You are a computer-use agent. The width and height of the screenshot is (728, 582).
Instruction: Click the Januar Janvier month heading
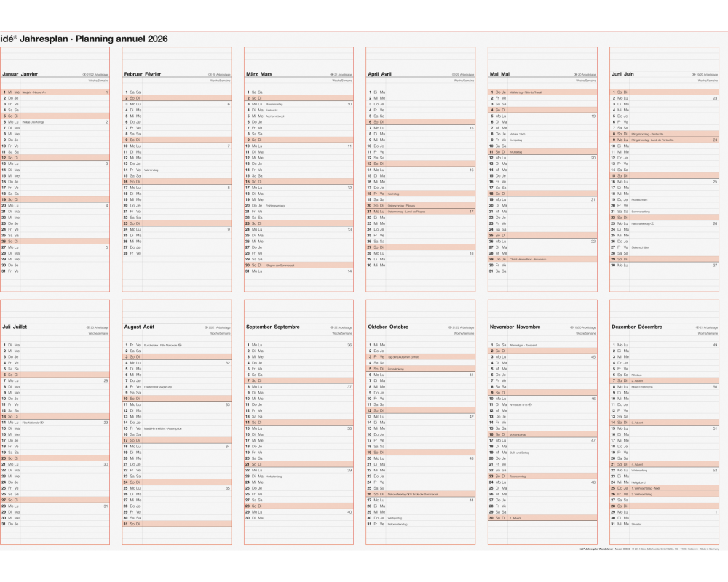[20, 74]
